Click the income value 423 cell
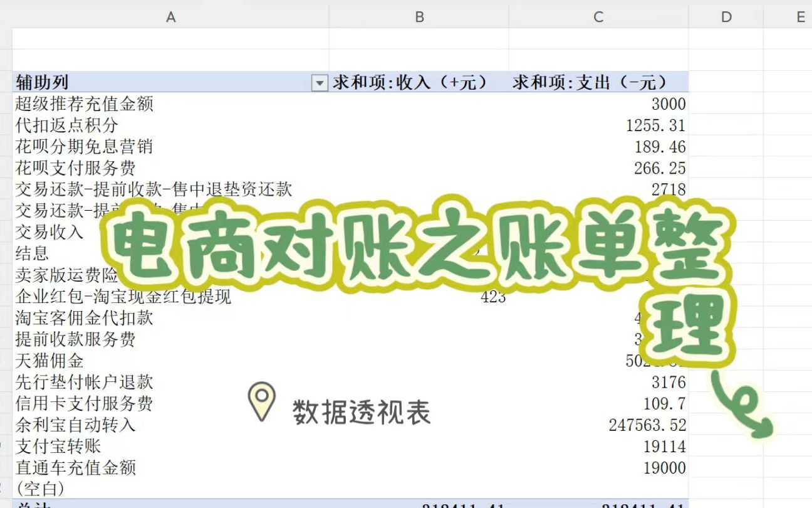Image resolution: width=812 pixels, height=508 pixels. point(493,297)
